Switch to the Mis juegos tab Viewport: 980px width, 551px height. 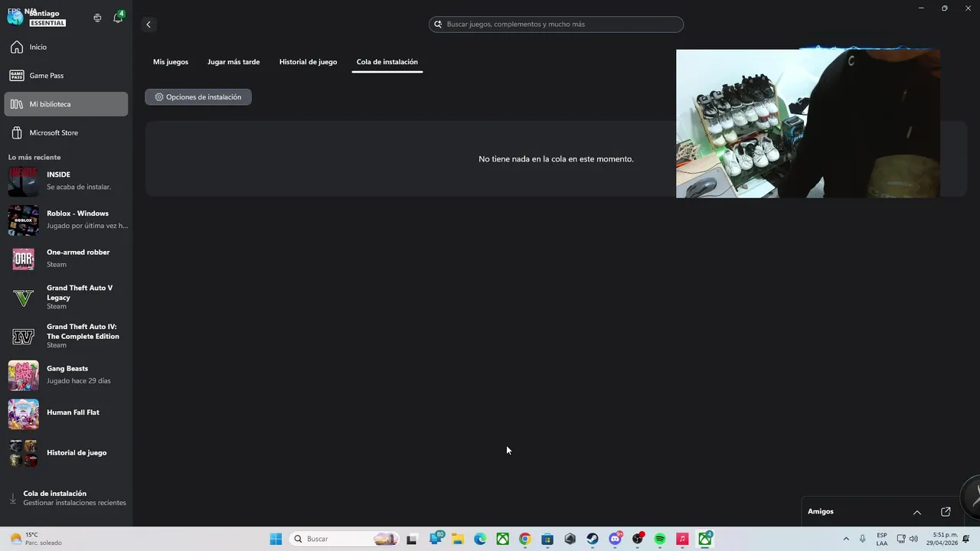171,62
